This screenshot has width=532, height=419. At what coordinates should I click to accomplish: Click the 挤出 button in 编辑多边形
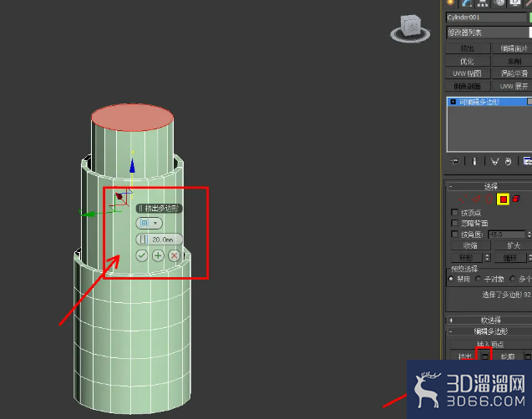pyautogui.click(x=464, y=356)
